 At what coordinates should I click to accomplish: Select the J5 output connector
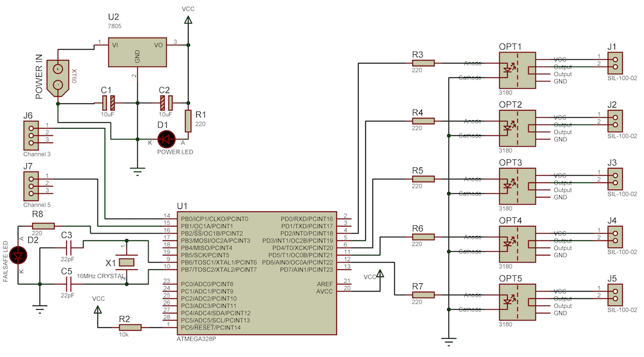[615, 295]
